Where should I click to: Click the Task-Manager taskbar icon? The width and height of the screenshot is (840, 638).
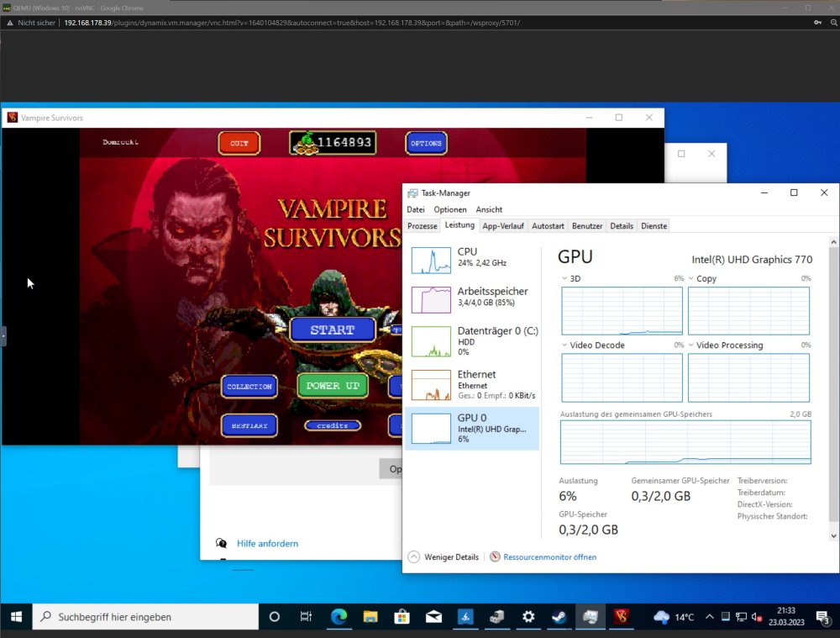[590, 616]
